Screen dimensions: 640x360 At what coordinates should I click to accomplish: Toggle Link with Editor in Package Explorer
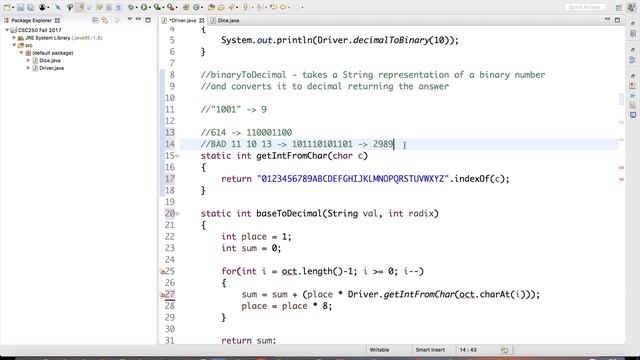tap(105, 20)
